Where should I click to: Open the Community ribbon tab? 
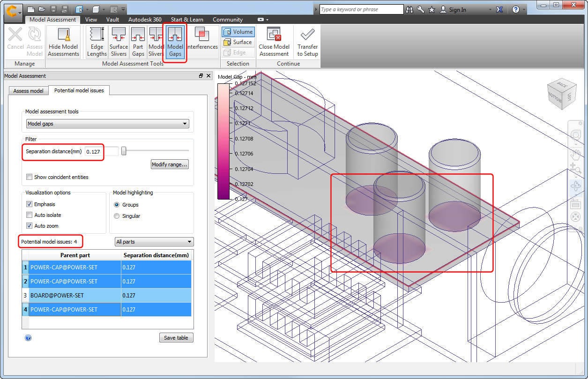point(228,20)
